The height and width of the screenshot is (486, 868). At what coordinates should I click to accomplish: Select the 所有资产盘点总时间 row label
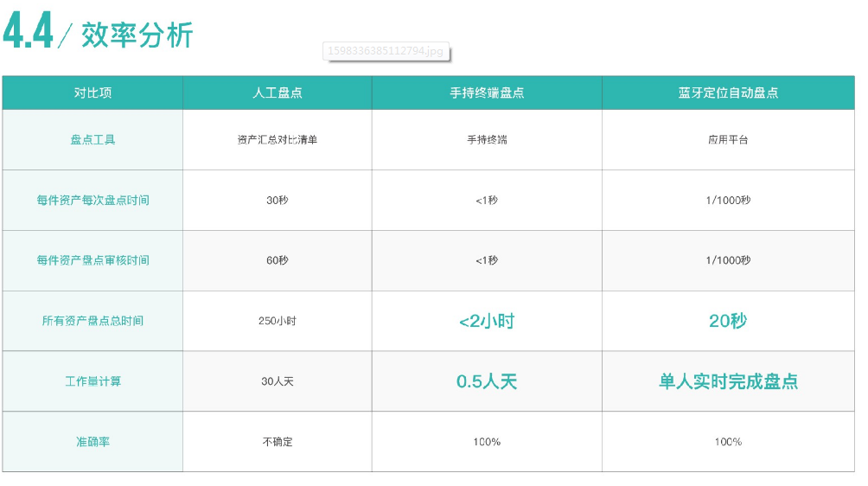93,321
